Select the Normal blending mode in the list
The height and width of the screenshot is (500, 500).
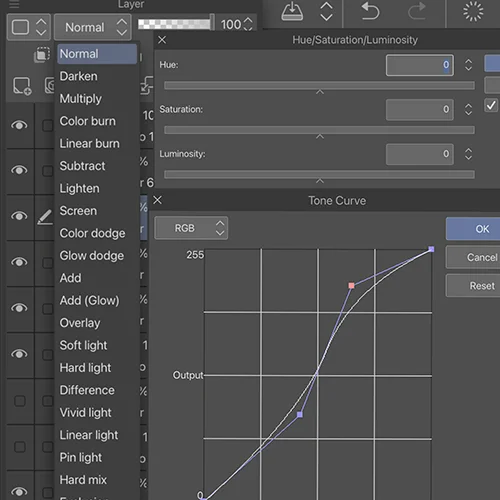(97, 54)
